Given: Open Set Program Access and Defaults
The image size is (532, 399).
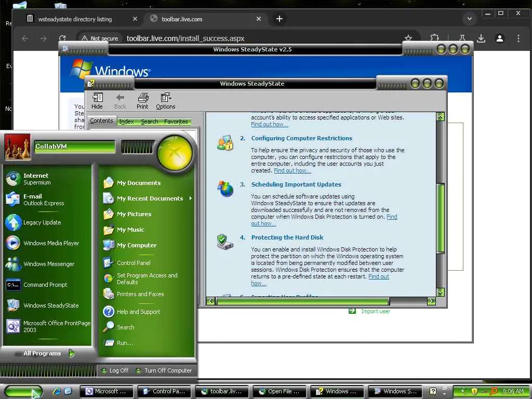Looking at the screenshot, I should pyautogui.click(x=148, y=278).
